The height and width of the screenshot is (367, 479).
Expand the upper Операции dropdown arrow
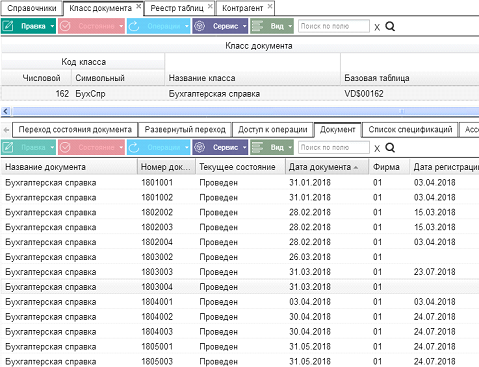point(187,26)
